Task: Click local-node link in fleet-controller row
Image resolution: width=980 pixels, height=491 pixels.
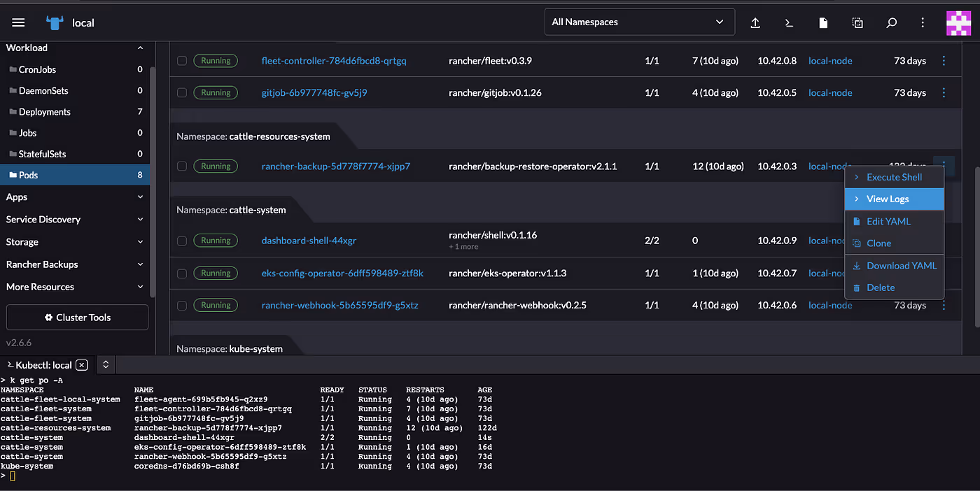Action: tap(830, 61)
